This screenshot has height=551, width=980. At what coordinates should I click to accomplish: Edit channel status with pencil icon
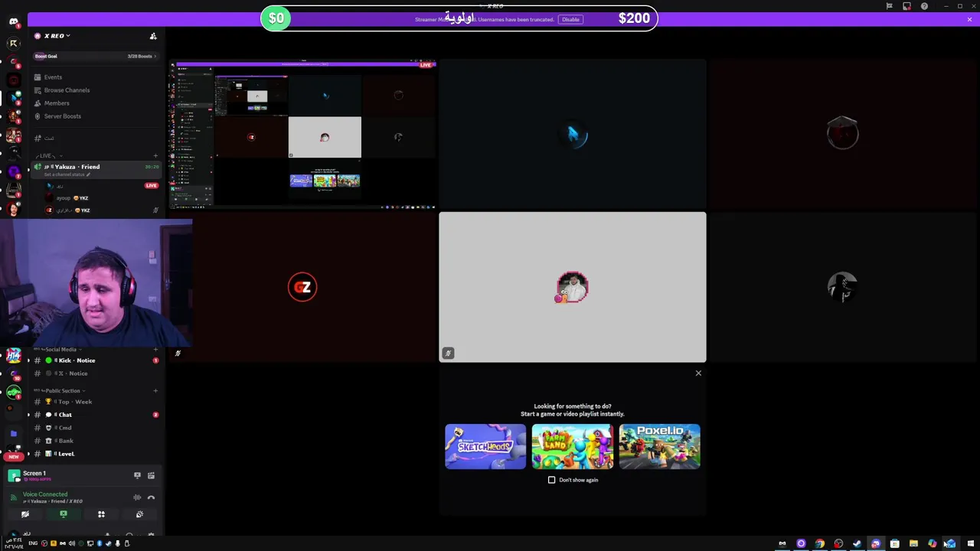pyautogui.click(x=88, y=174)
